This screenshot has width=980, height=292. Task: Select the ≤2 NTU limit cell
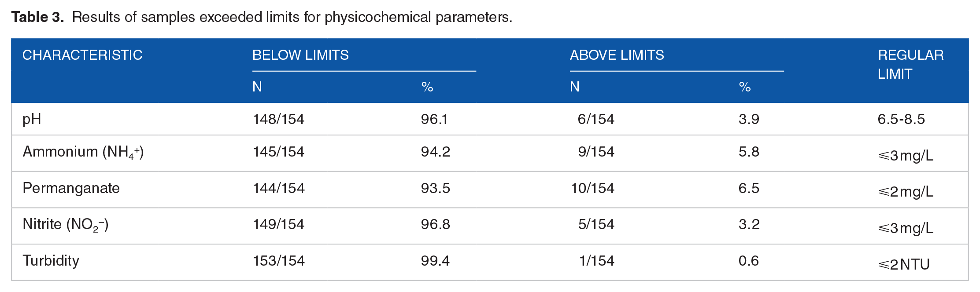904,264
